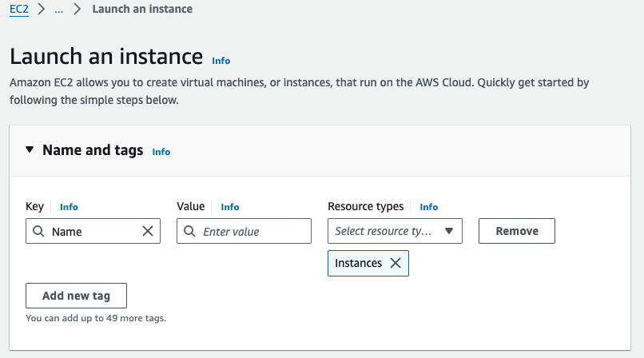Click the search icon in Value field
This screenshot has height=358, width=644.
tap(189, 231)
